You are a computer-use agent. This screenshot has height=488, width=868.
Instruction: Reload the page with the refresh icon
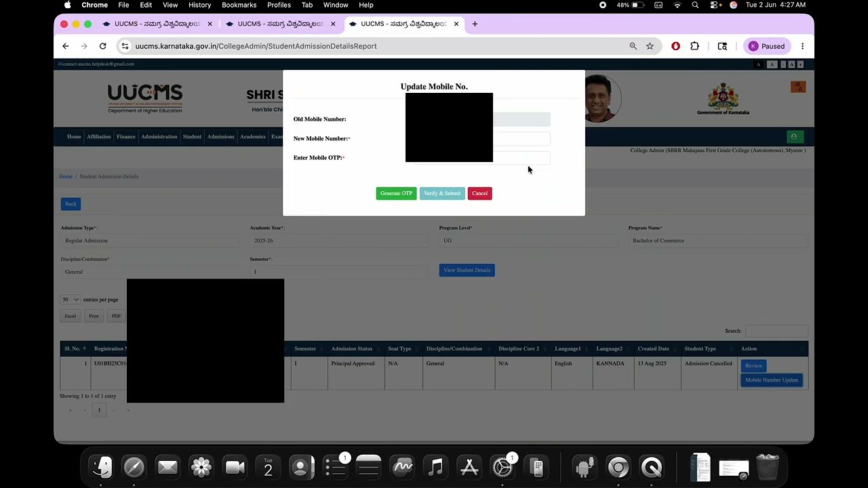(x=102, y=46)
